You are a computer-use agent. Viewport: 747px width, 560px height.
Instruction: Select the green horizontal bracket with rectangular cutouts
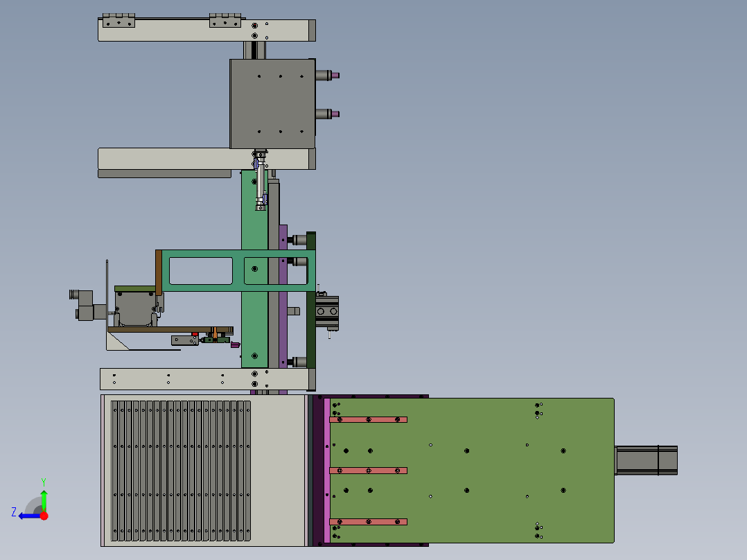pos(238,271)
